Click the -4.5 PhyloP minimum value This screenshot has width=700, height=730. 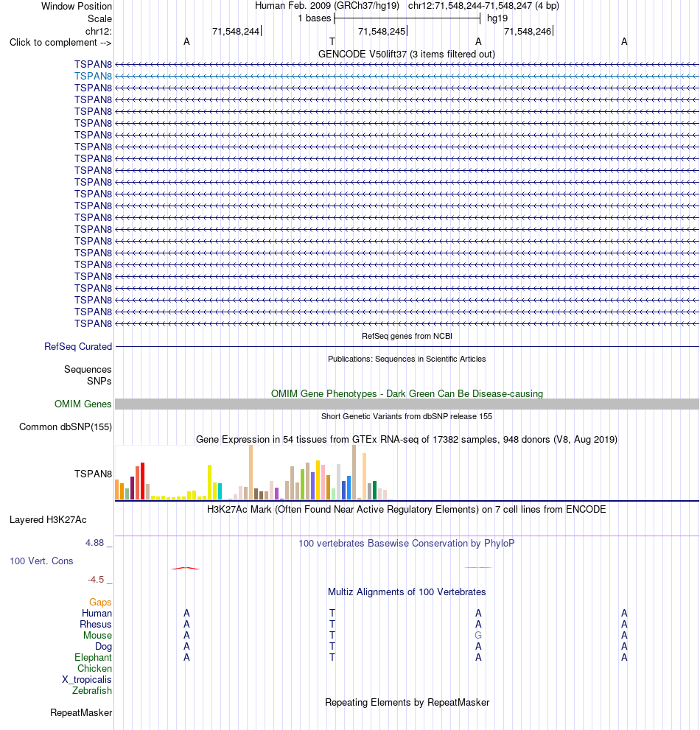(96, 580)
